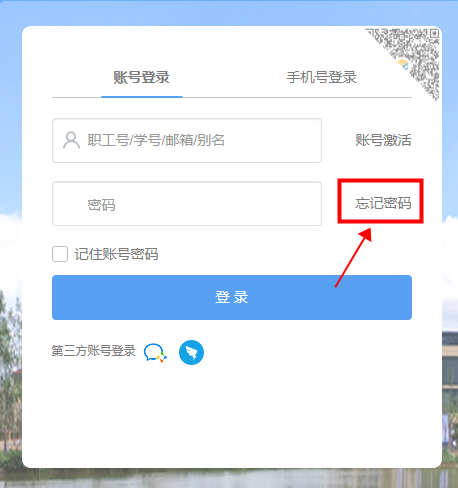Click the red arrow annotation
Screen dimensions: 458x488
click(x=353, y=257)
